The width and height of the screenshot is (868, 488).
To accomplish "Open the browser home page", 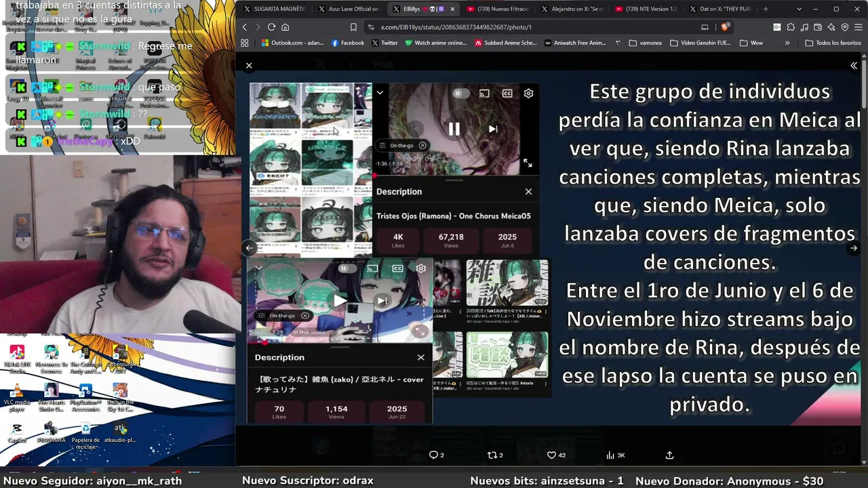I will pos(285,27).
